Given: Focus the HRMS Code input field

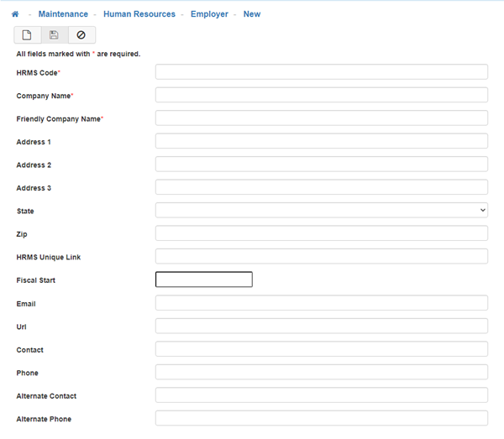Looking at the screenshot, I should pyautogui.click(x=321, y=72).
